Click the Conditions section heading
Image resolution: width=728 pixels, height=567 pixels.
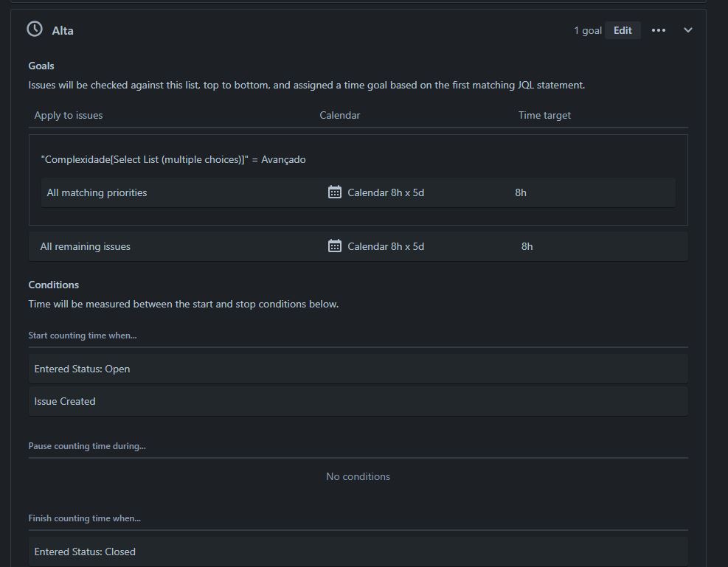[x=53, y=285]
